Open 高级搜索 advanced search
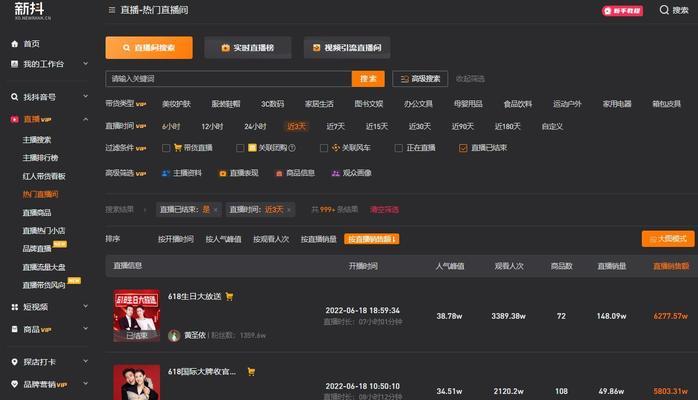The image size is (698, 400). pos(420,79)
